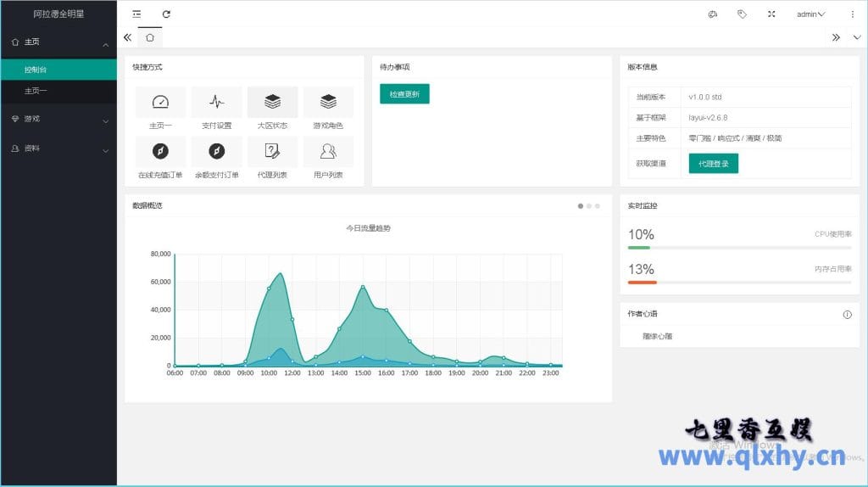Switch to the home tab

coord(150,37)
